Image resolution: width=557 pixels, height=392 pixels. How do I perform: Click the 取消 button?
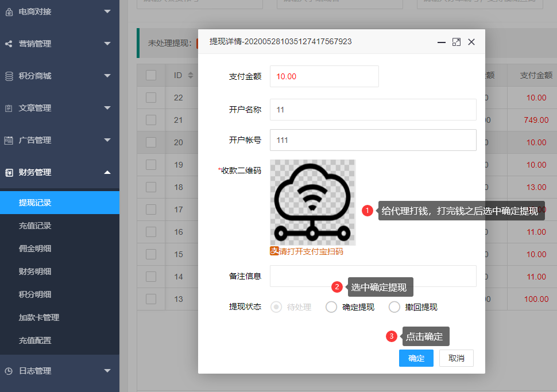click(457, 358)
